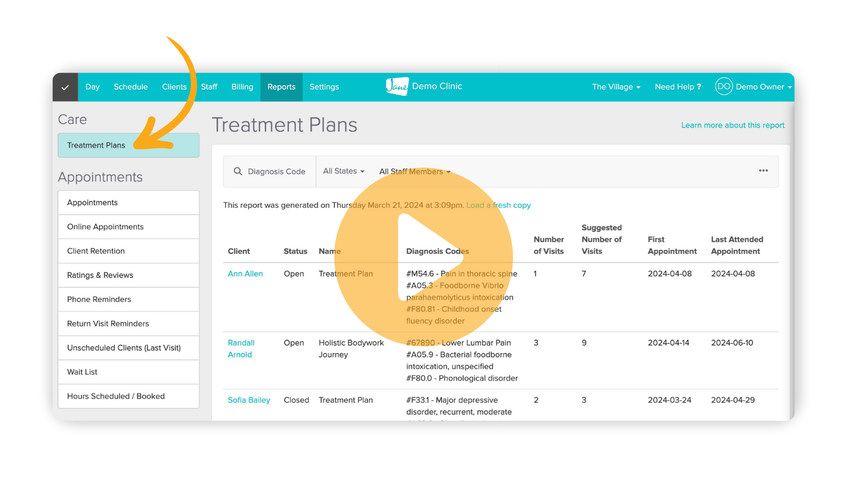
Task: Expand the All States filter dropdown
Action: [x=343, y=171]
